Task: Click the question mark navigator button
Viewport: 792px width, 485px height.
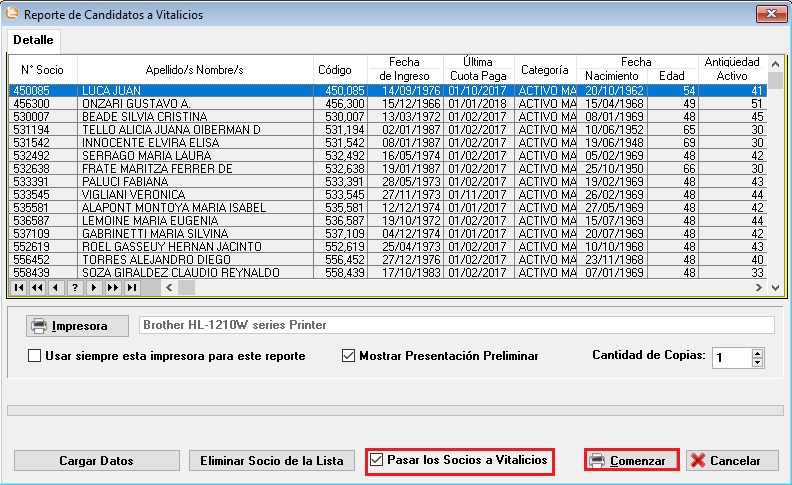Action: pyautogui.click(x=74, y=287)
